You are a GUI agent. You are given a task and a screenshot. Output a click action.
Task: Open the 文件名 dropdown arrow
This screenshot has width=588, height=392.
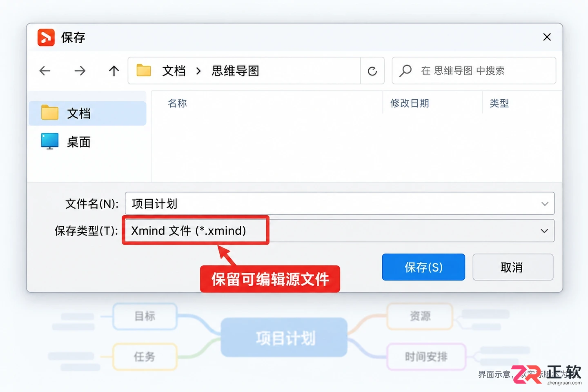point(545,204)
